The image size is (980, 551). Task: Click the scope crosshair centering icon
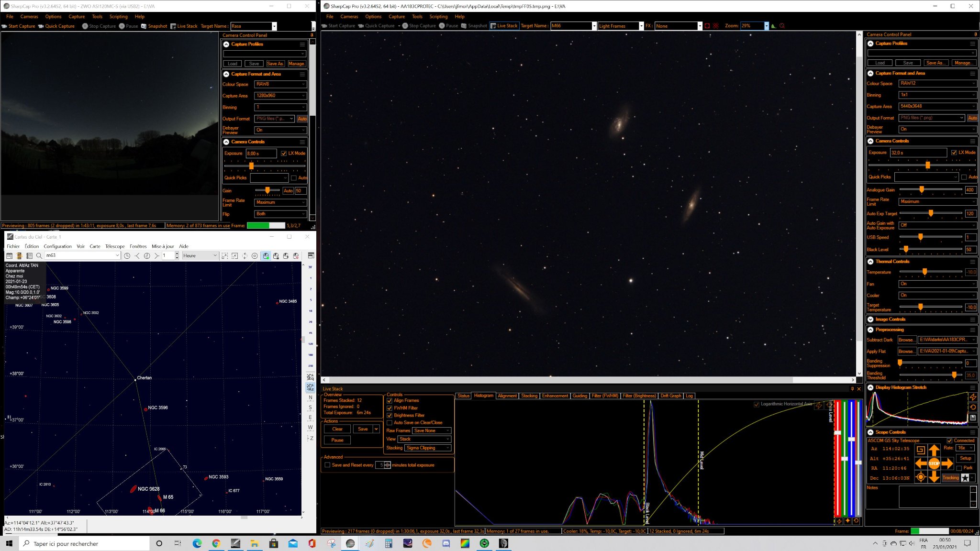coord(921,477)
